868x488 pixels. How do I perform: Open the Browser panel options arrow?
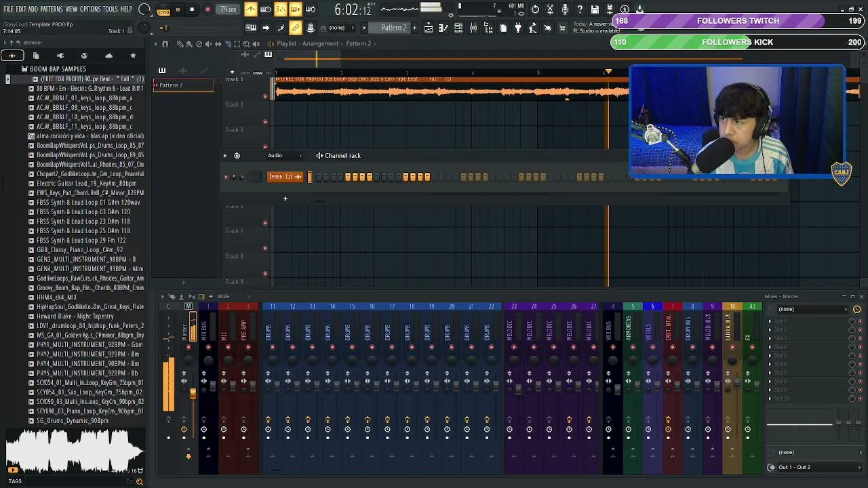point(5,43)
